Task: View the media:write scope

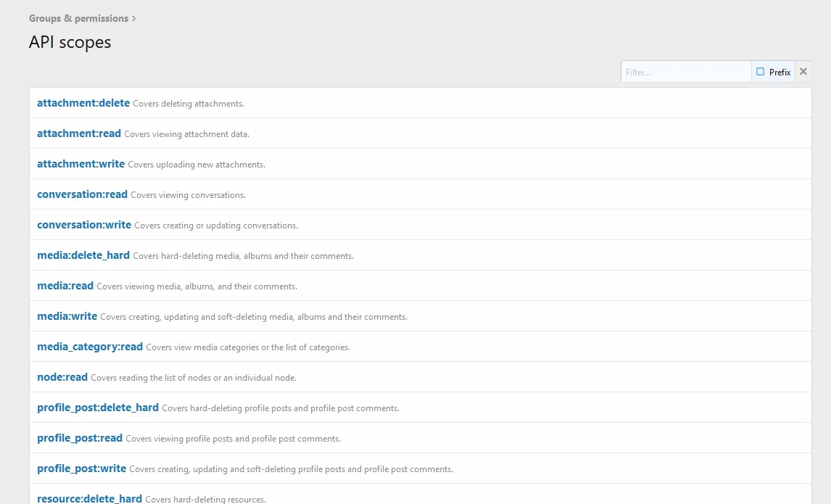Action: [67, 316]
